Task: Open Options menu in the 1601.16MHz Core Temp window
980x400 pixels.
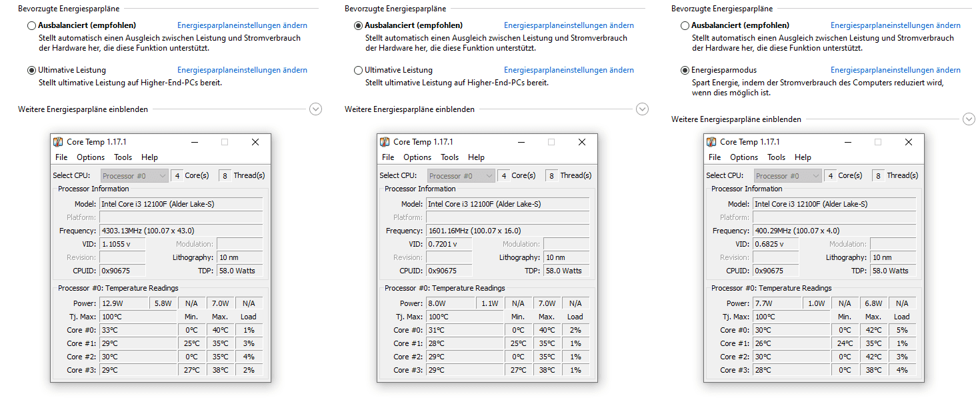Action: tap(417, 157)
